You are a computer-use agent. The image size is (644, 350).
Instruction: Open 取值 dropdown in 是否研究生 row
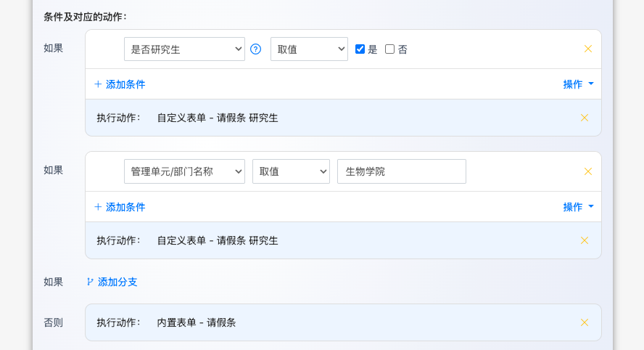coord(309,49)
